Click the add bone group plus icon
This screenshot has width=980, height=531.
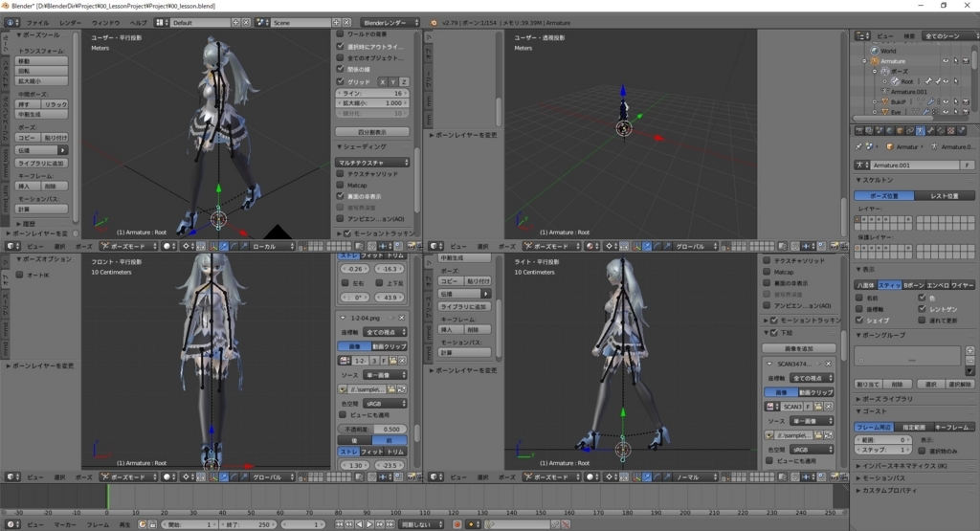(x=969, y=349)
